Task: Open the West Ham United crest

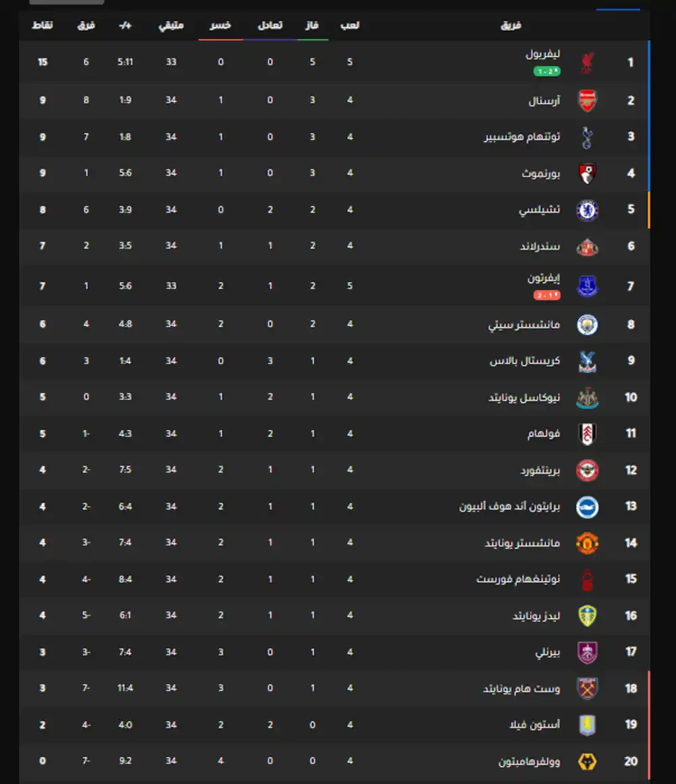Action: [x=587, y=689]
